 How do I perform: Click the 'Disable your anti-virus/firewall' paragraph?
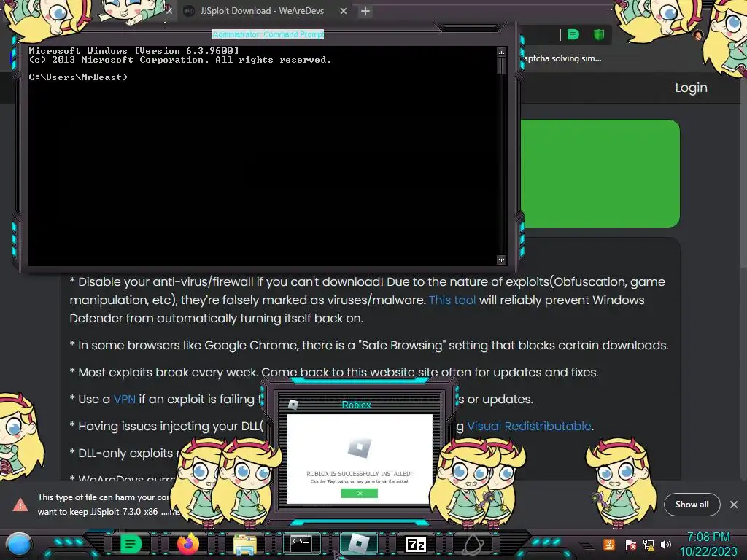368,300
